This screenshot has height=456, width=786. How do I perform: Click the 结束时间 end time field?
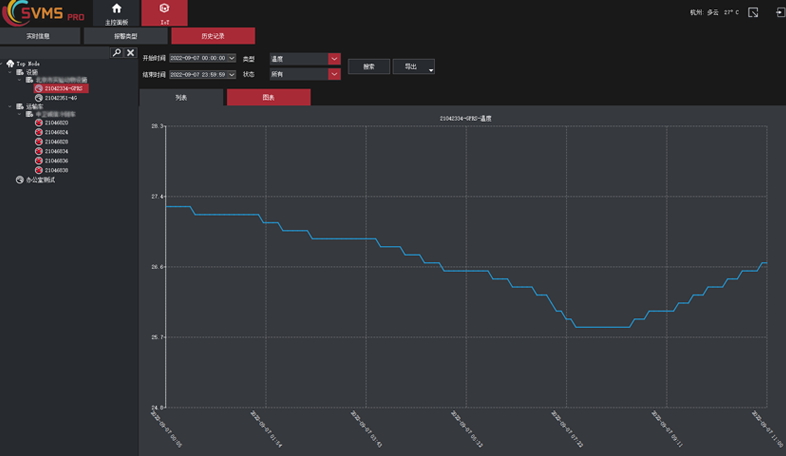click(x=198, y=74)
